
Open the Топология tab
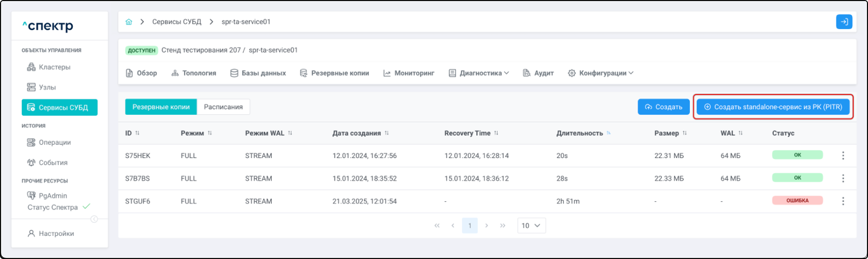click(193, 73)
